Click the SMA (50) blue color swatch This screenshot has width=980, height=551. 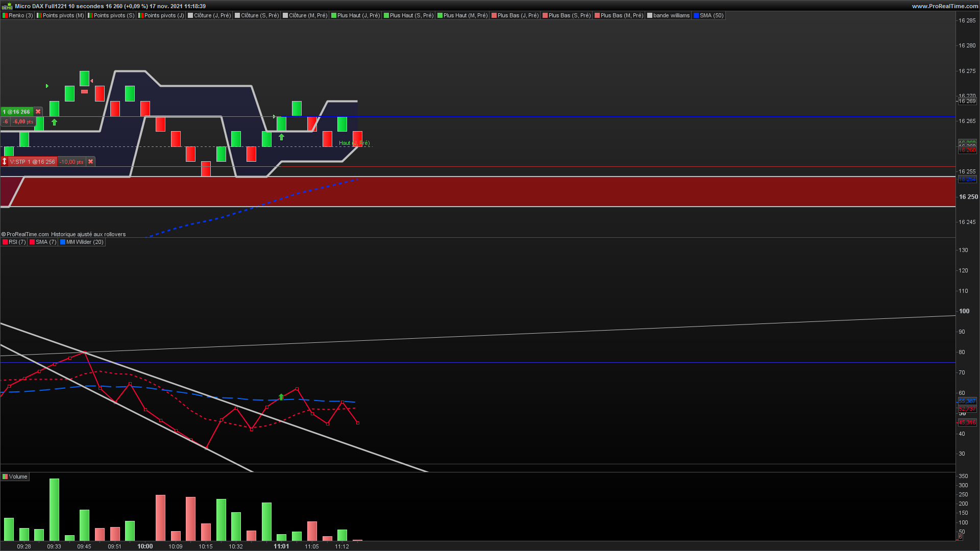click(x=696, y=16)
